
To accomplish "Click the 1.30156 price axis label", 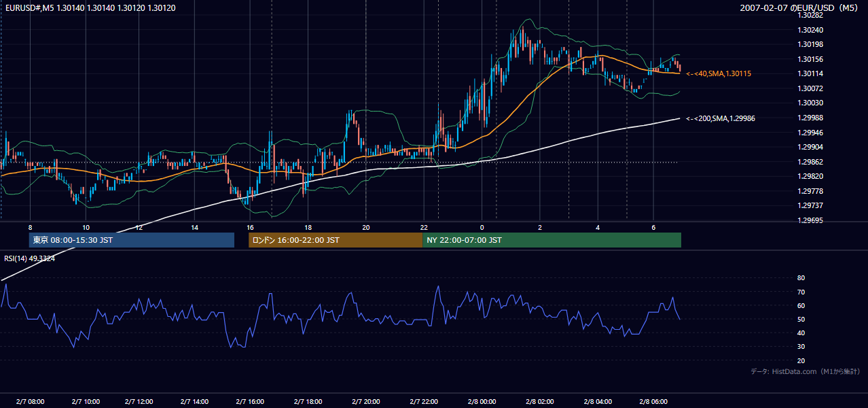I will coord(810,59).
